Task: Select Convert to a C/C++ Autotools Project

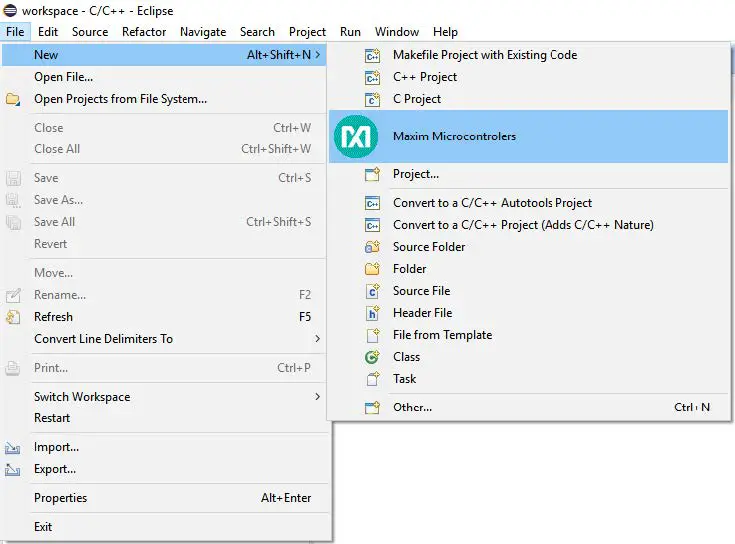Action: [528, 203]
